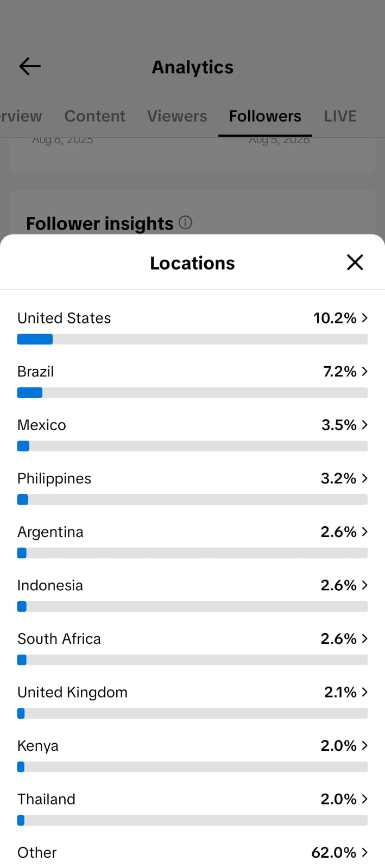Tap chevron next to South Africa
Screen dimensions: 385x868
pyautogui.click(x=365, y=639)
